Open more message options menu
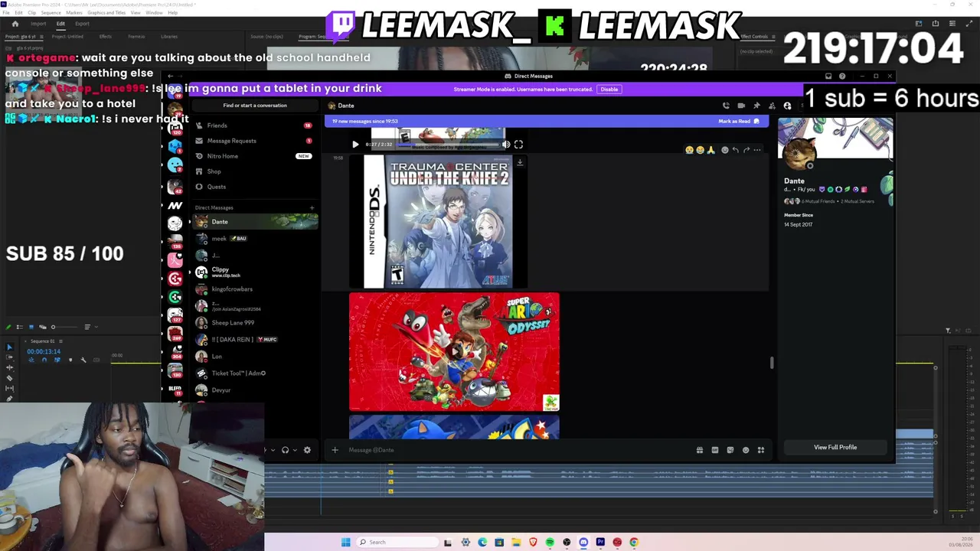The height and width of the screenshot is (551, 980). 757,150
